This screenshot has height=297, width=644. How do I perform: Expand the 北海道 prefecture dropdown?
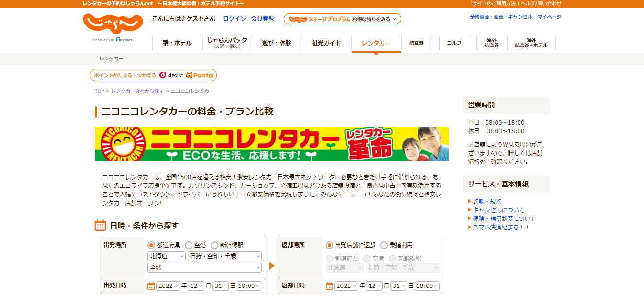(166, 256)
